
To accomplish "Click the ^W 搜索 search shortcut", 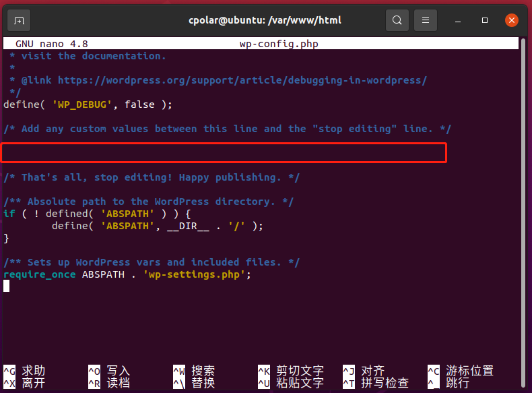I will (194, 371).
